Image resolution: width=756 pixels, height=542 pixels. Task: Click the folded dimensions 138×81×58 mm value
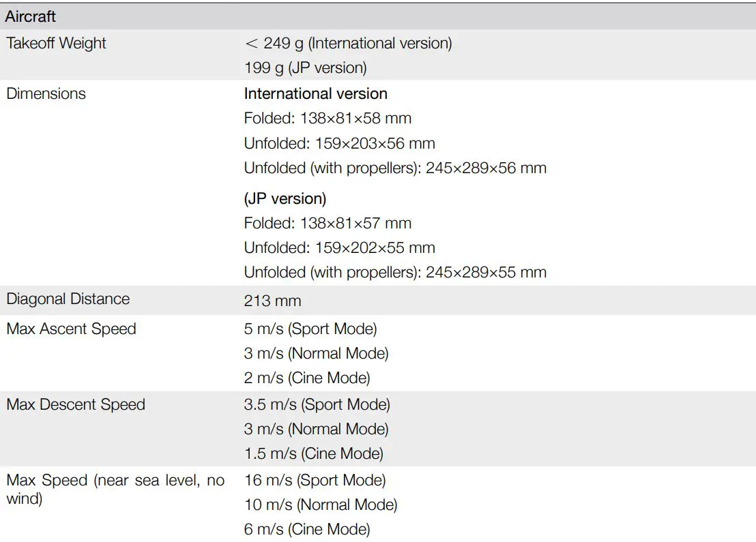coord(327,118)
